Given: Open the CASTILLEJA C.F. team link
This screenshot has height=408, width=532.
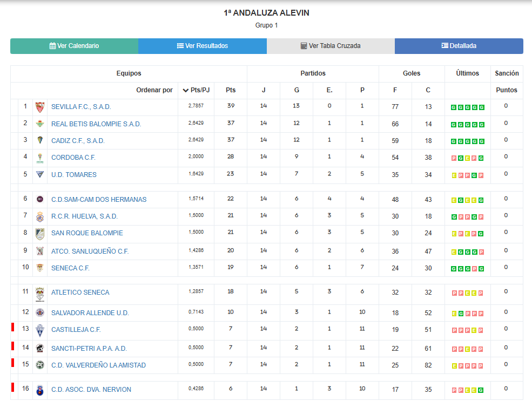Looking at the screenshot, I should [76, 330].
